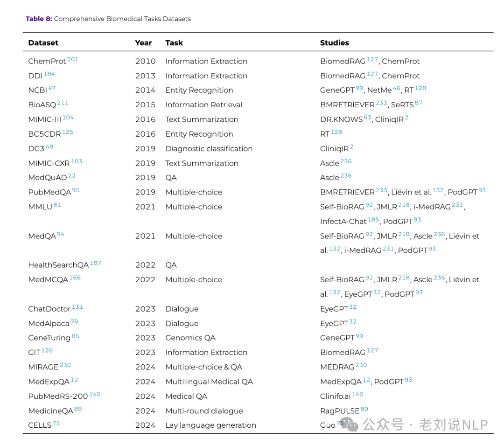Open RT citation 128 in BC5CDR row

tap(336, 132)
